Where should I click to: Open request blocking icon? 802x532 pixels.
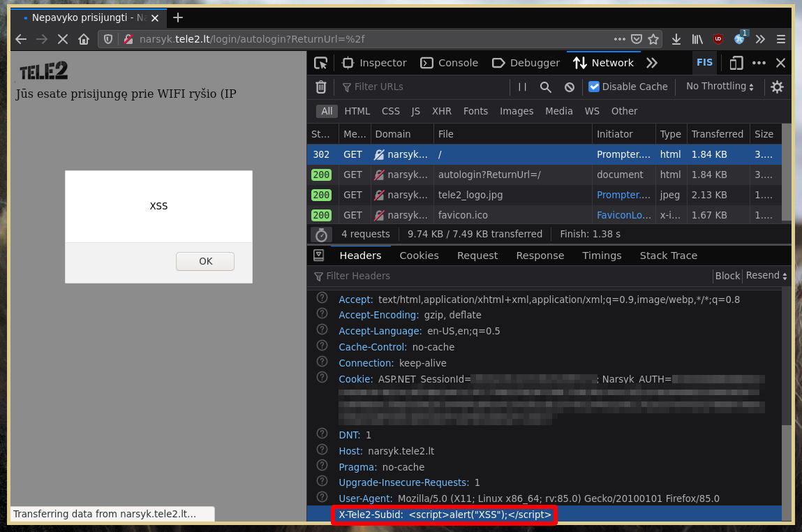[570, 87]
